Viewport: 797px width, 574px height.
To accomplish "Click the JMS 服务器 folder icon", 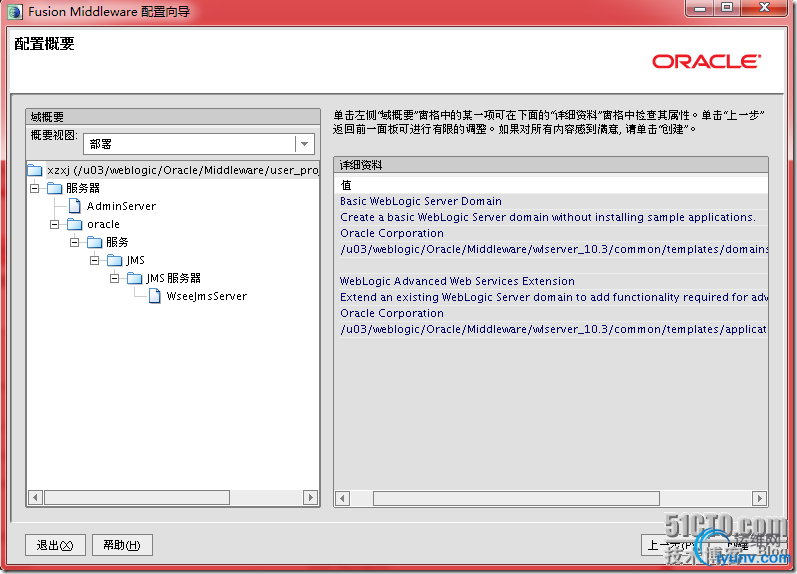I will click(x=135, y=278).
